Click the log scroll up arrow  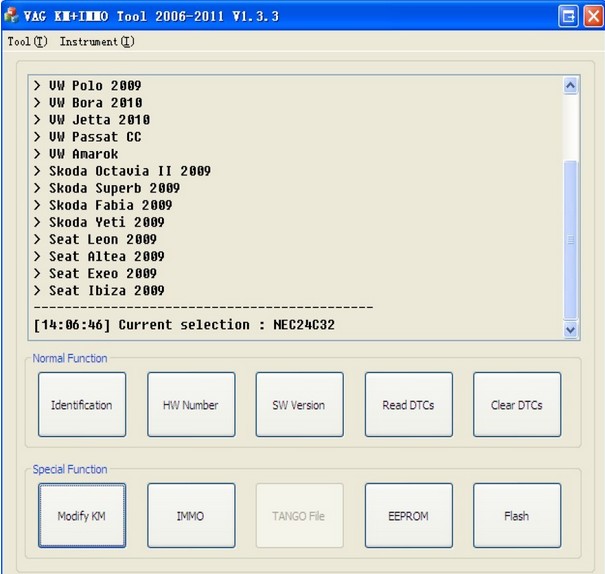point(571,86)
